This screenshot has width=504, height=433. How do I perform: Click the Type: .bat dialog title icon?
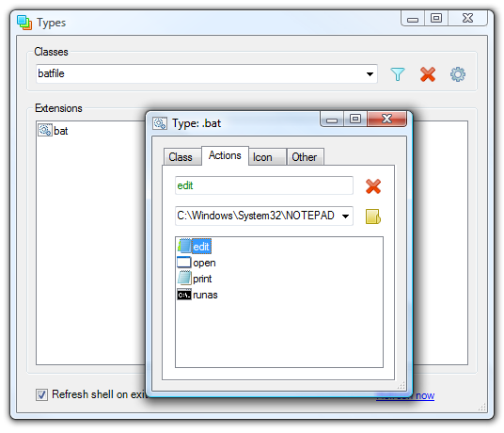tap(160, 123)
